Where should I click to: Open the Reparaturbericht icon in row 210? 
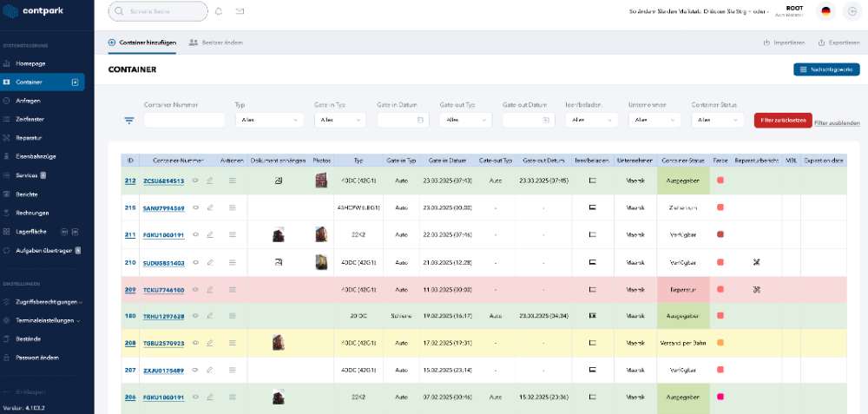757,262
